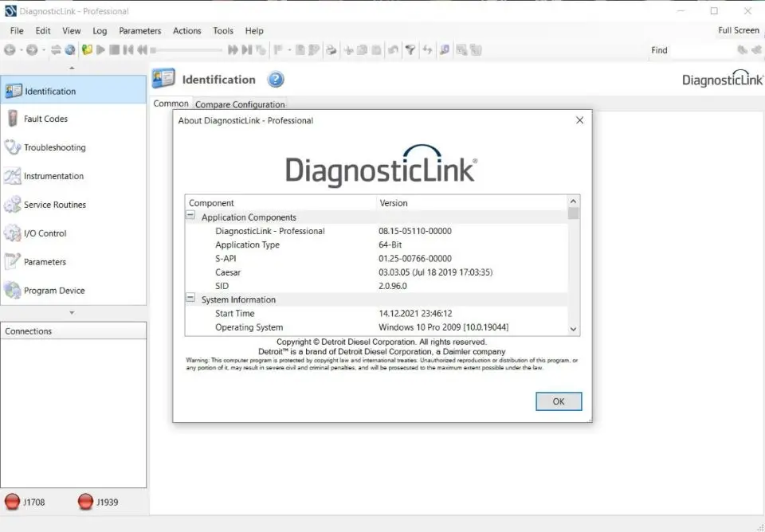The height and width of the screenshot is (532, 765).
Task: Click the Component column header
Action: pos(280,203)
